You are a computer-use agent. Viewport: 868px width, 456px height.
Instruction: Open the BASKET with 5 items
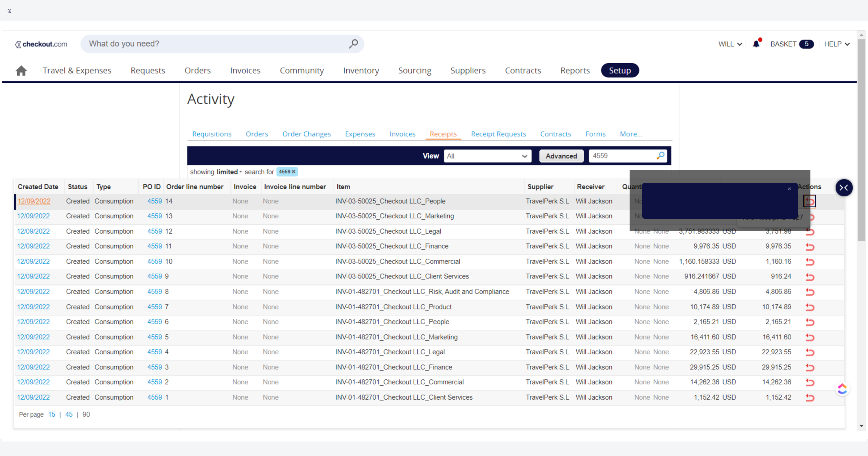(792, 44)
